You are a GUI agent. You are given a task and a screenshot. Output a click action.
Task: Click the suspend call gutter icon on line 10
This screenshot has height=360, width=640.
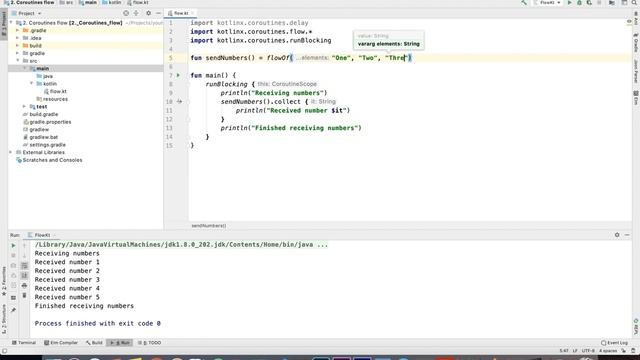point(179,101)
